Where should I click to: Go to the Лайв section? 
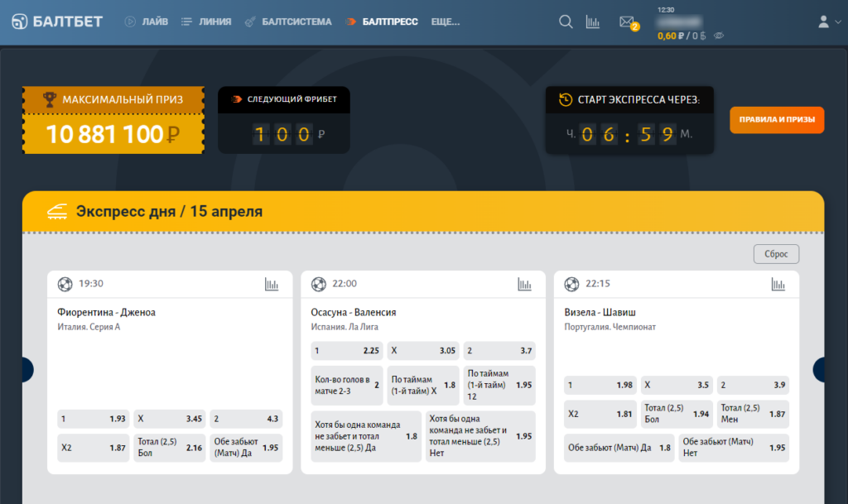coord(147,22)
